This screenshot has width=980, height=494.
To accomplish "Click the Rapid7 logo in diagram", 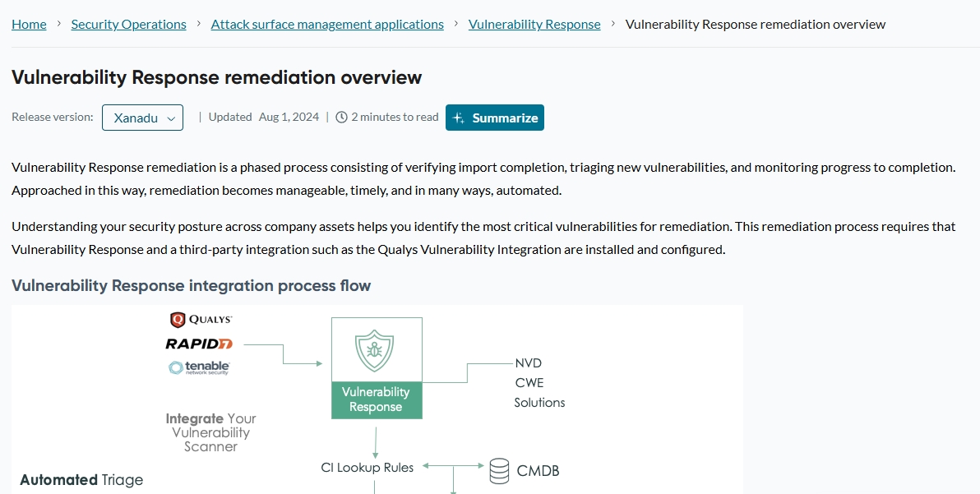I will coord(199,344).
